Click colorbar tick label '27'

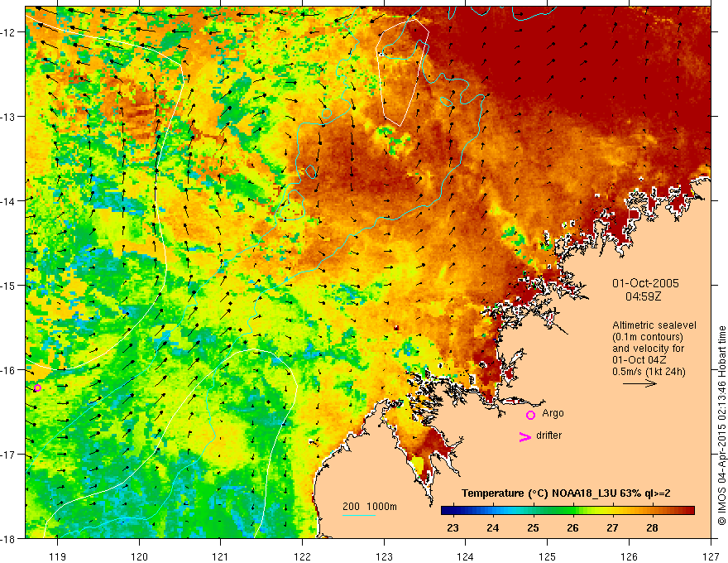tap(612, 527)
